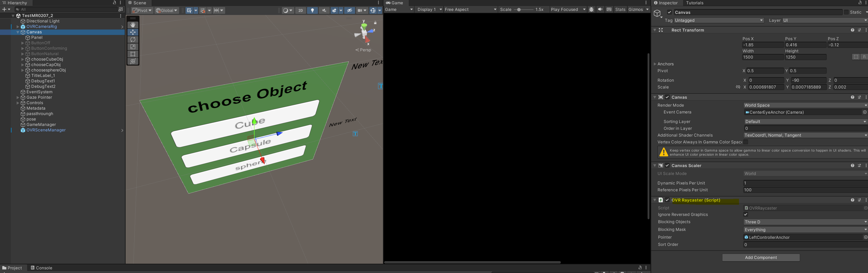Disable the OVR Raycaster script checkbox
Viewport: 868px width, 273px height.
tap(667, 200)
